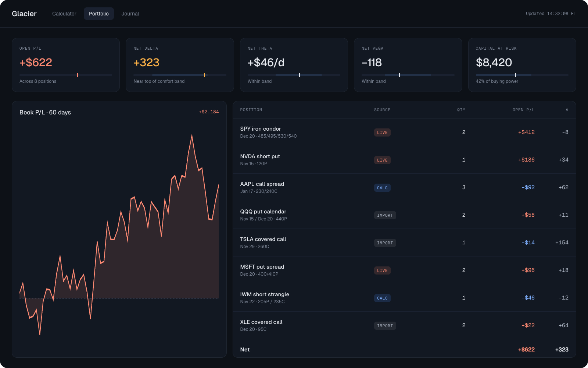Click the Net row total +$622

(x=526, y=350)
